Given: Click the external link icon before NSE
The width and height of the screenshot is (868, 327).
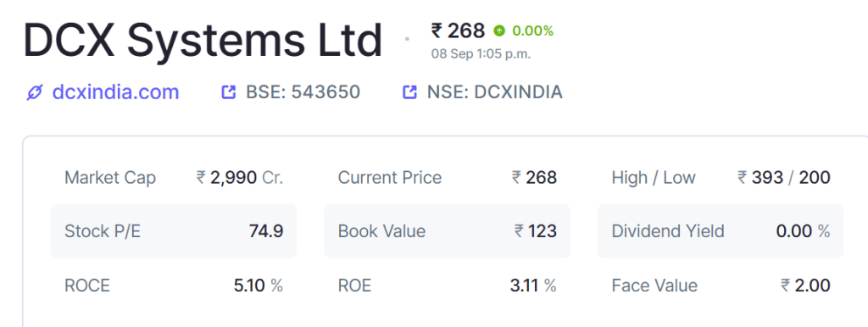Looking at the screenshot, I should click(409, 92).
